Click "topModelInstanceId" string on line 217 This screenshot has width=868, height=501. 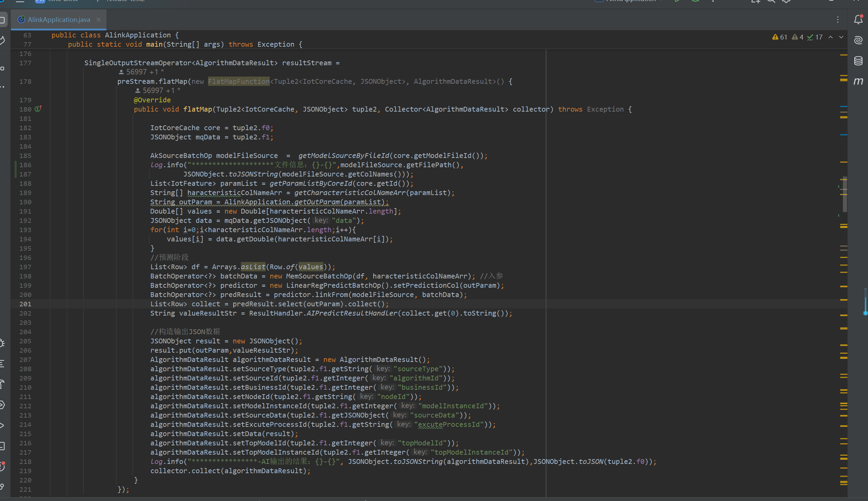[472, 453]
